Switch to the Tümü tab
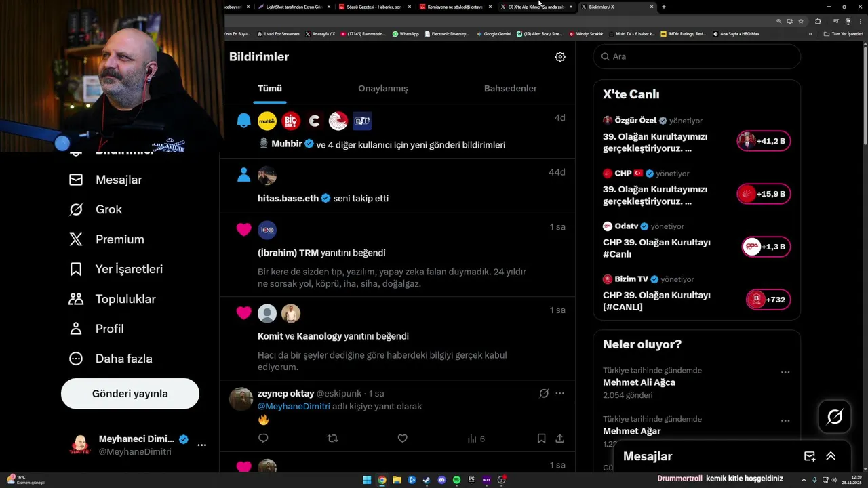Viewport: 868px width, 488px height. point(270,89)
